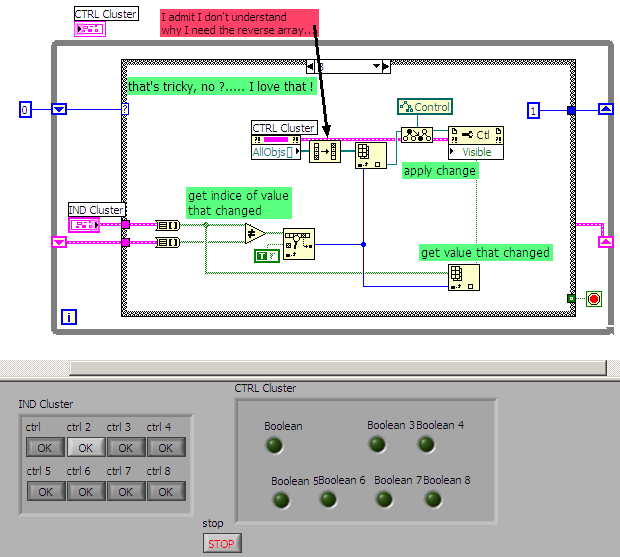The width and height of the screenshot is (620, 557).
Task: Select the To More Specific Class node
Action: coord(416,135)
